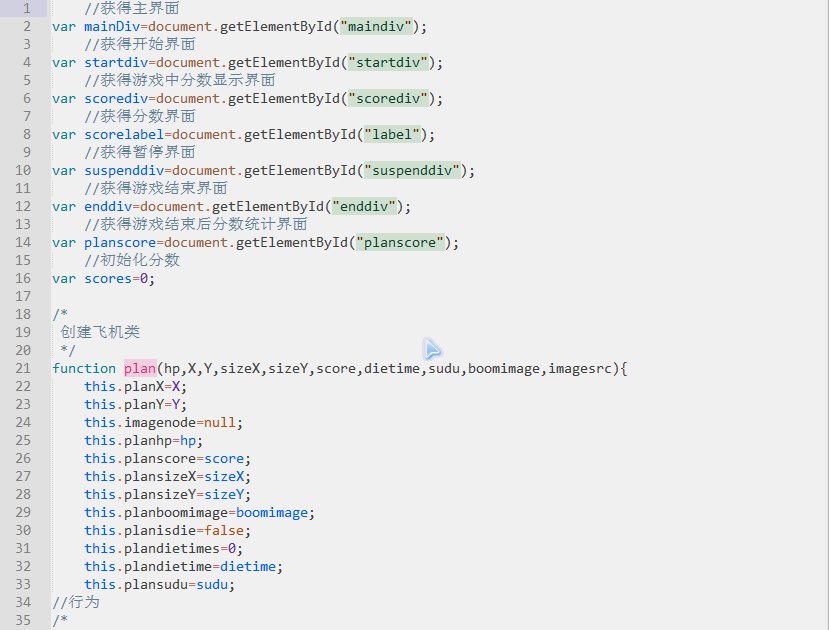This screenshot has width=829, height=630.
Task: Click the sizeY value on line 28
Action: coord(224,495)
